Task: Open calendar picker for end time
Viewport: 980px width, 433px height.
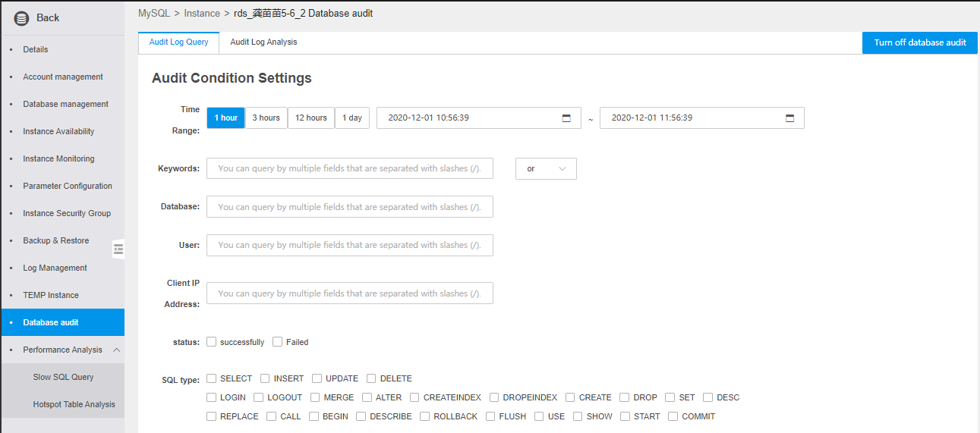Action: click(789, 118)
